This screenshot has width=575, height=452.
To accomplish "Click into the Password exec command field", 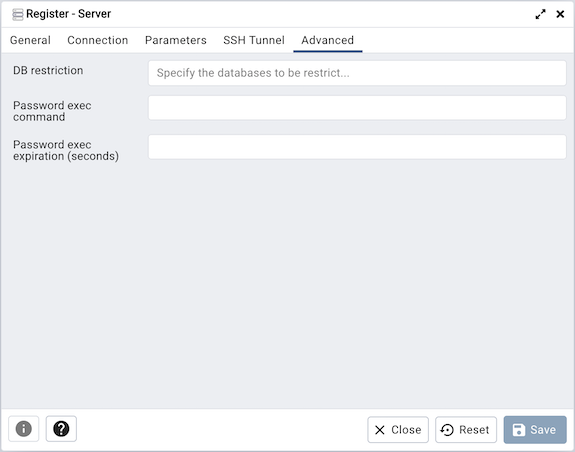I will pyautogui.click(x=357, y=108).
